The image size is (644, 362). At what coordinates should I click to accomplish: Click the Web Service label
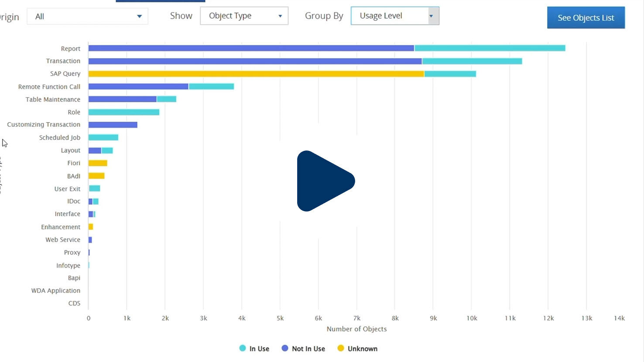click(x=63, y=239)
